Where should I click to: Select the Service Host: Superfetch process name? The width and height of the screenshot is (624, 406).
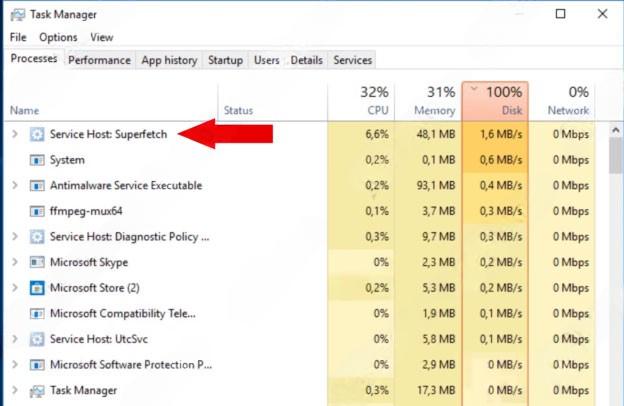pos(108,135)
